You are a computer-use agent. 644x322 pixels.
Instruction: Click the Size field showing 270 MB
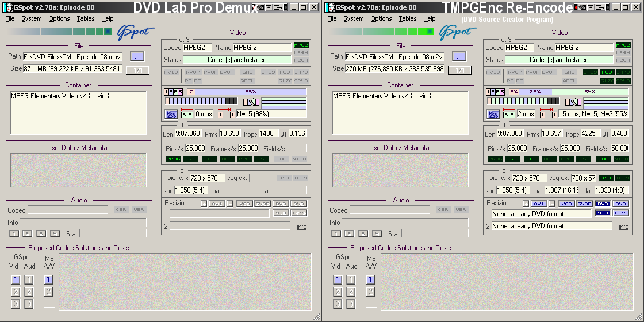point(394,68)
